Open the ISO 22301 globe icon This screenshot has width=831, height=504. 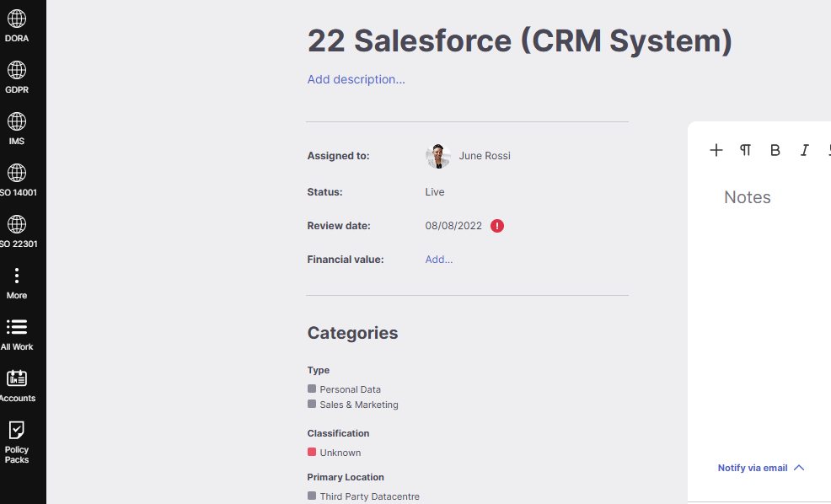(16, 224)
